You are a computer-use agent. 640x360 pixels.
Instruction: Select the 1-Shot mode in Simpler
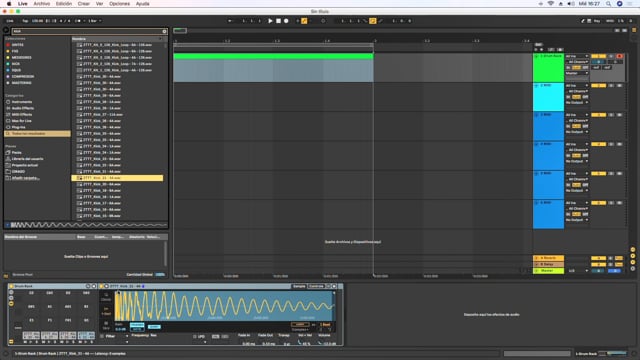pos(106,311)
